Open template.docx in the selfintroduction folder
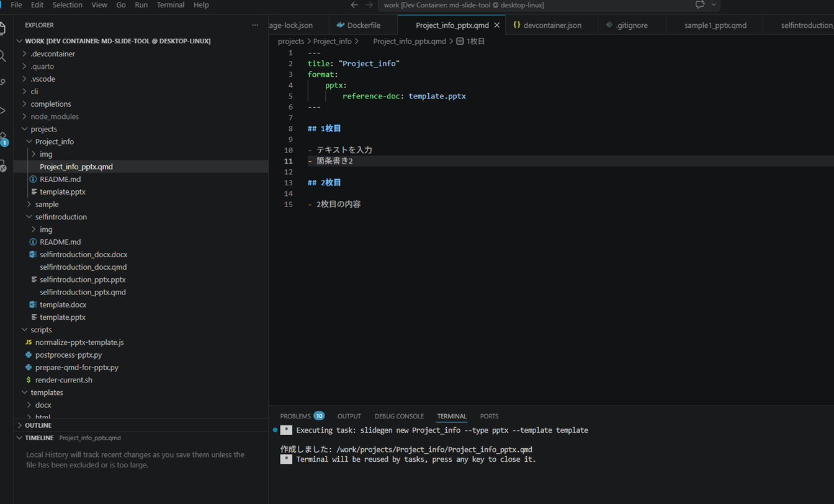 coord(63,304)
